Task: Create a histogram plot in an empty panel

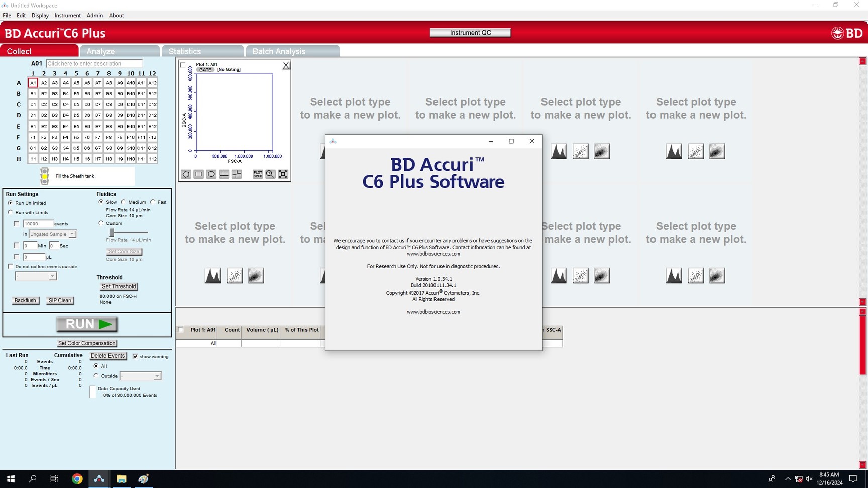Action: point(212,275)
